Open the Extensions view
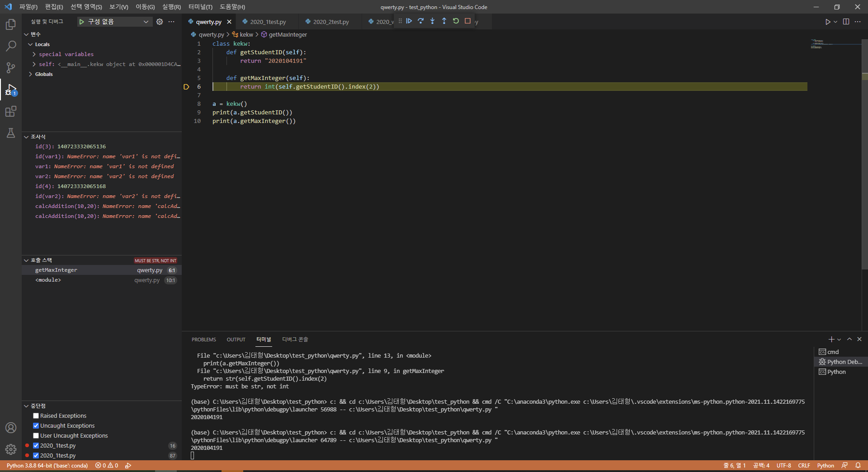This screenshot has width=868, height=472. pos(11,111)
